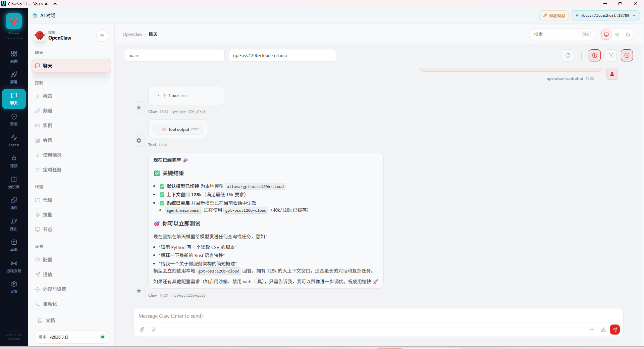644x349 pixels.
Task: Open 频道 in the sidebar
Action: [71, 111]
